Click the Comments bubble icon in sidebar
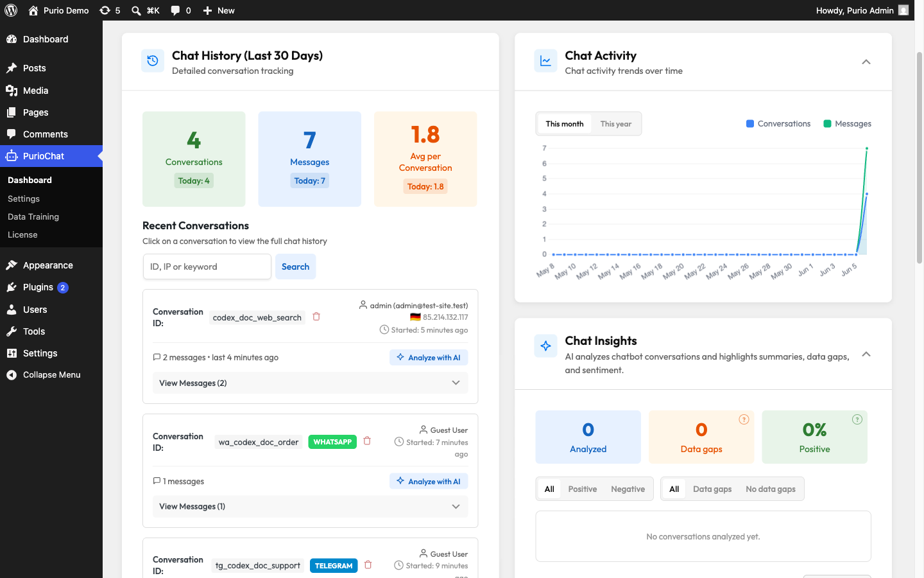 [12, 134]
